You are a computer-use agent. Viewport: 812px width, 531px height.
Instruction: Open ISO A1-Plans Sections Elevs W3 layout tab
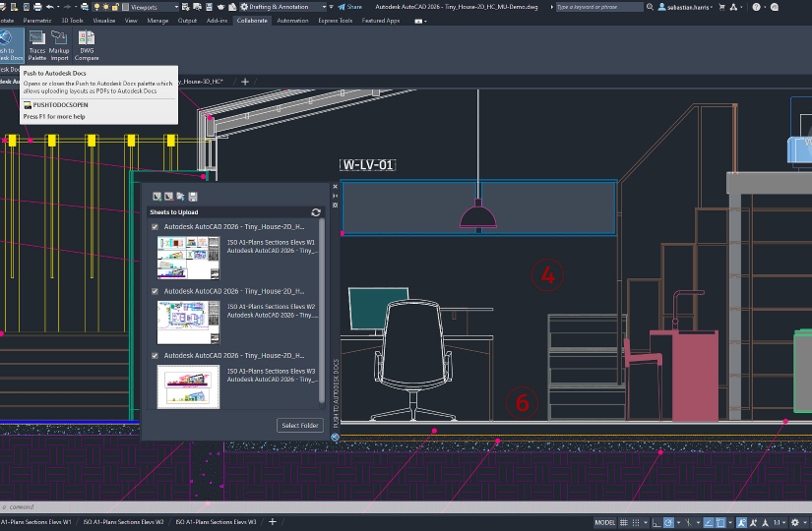pos(216,522)
